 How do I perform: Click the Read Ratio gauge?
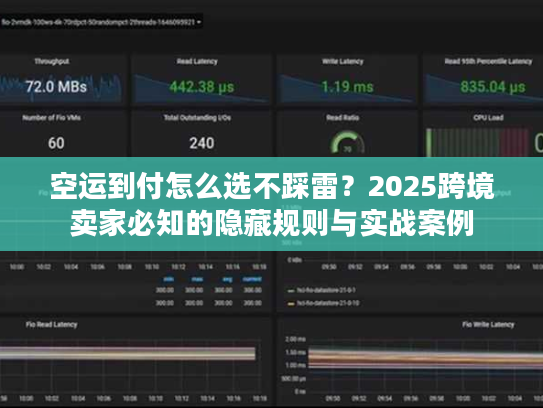(x=347, y=143)
